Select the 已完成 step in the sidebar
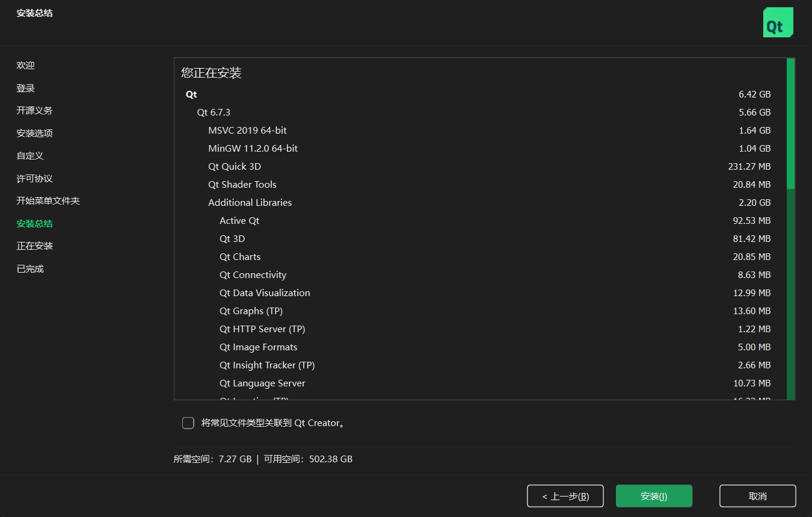Screen dimensions: 812x517 coord(30,269)
